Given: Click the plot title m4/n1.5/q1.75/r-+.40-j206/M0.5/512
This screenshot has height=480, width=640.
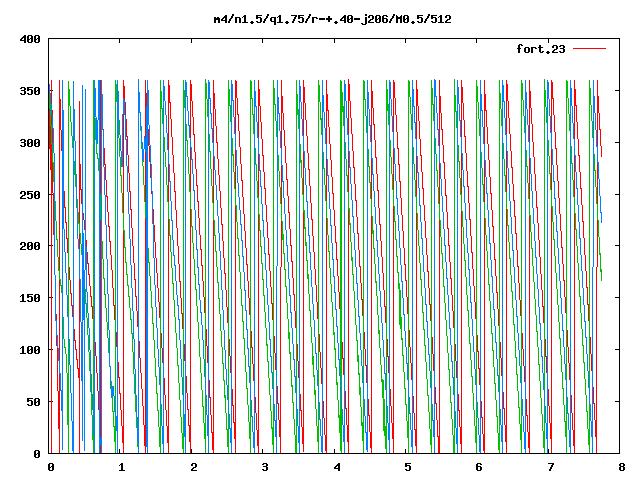Looking at the screenshot, I should [333, 19].
